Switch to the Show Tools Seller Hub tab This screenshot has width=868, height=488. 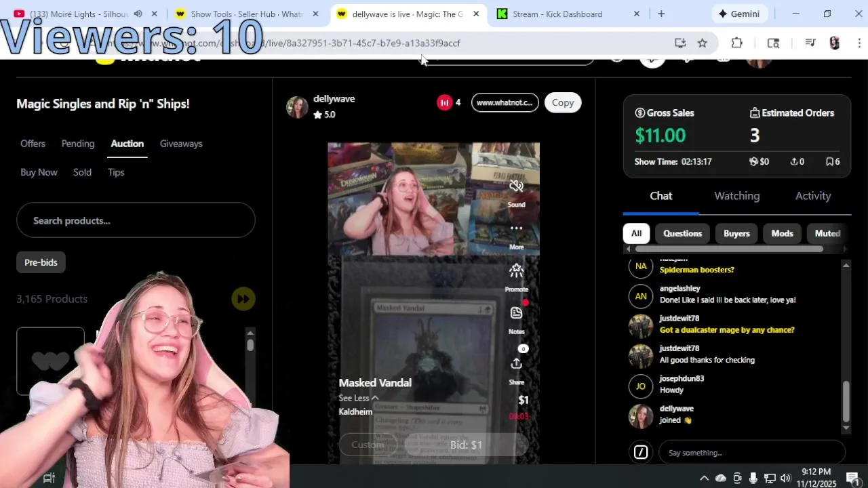click(x=246, y=14)
